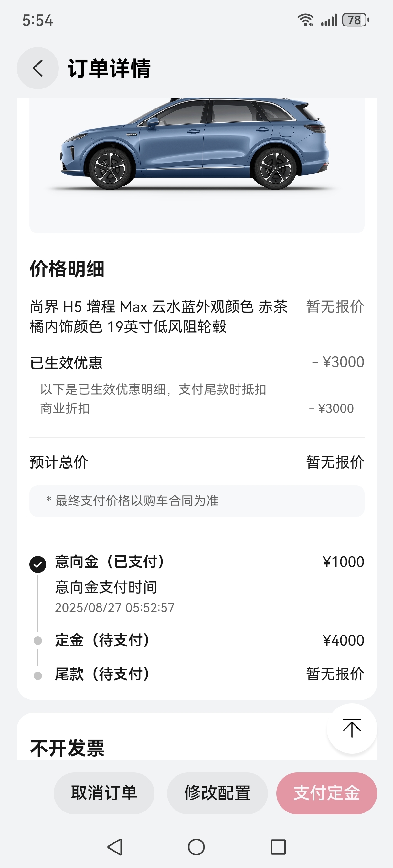Tap the cellular signal bars icon
This screenshot has width=393, height=868.
(329, 20)
